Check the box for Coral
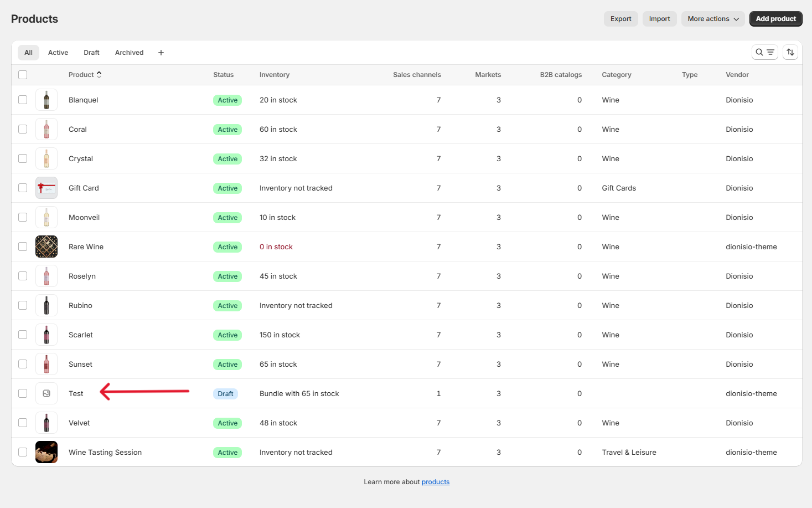This screenshot has width=812, height=508. coord(23,129)
